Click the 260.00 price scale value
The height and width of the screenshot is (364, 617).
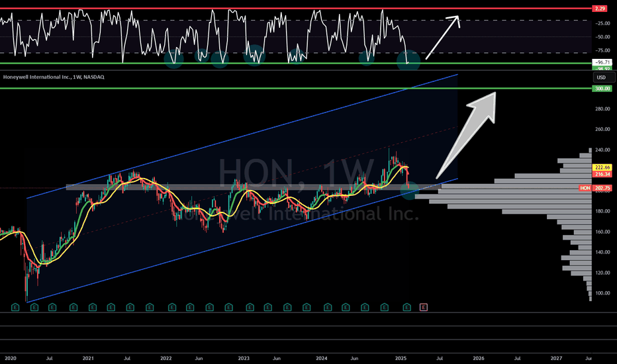coord(602,130)
